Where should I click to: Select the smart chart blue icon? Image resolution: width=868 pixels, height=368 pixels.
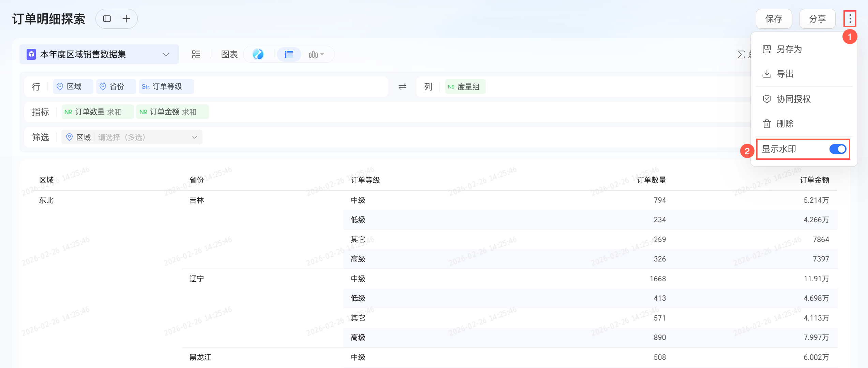(258, 54)
